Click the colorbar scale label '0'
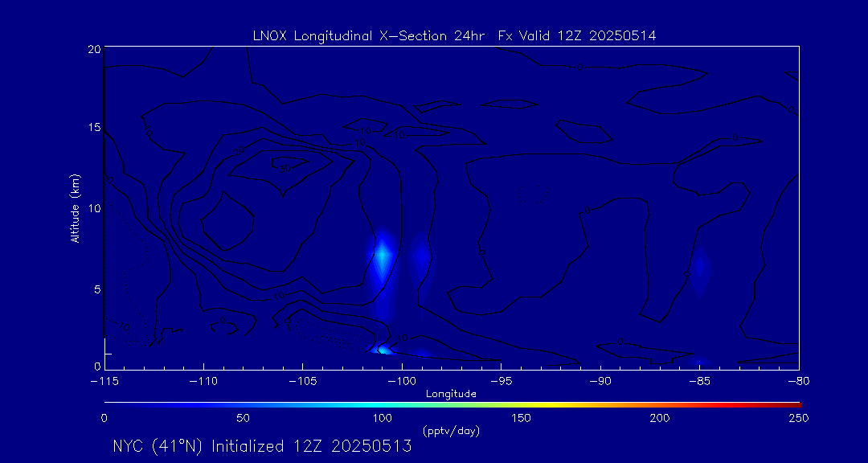The width and height of the screenshot is (868, 463). pos(104,418)
